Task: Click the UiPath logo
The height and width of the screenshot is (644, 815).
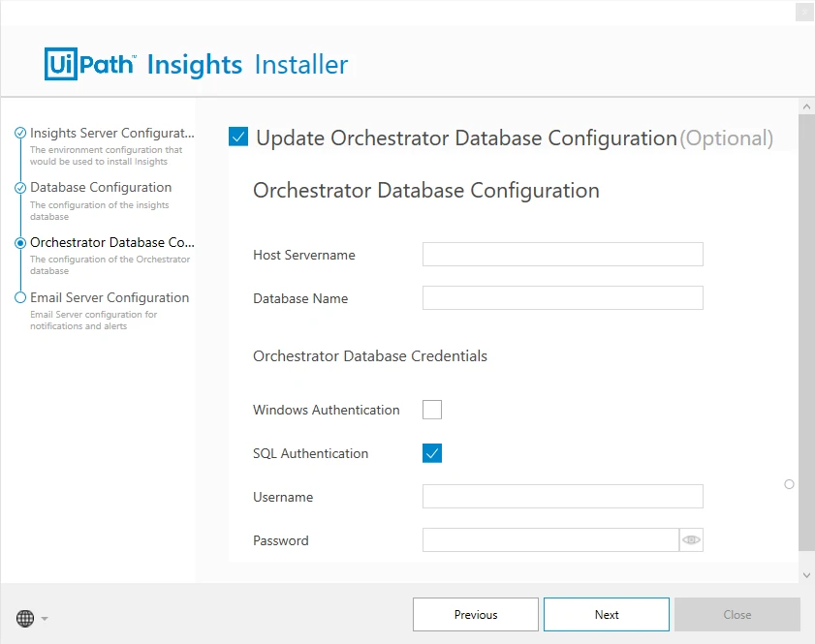Action: [x=90, y=64]
